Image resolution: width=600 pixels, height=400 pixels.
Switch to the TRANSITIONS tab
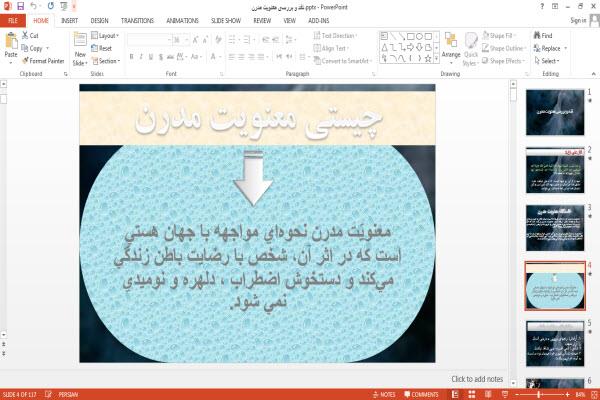tap(137, 21)
